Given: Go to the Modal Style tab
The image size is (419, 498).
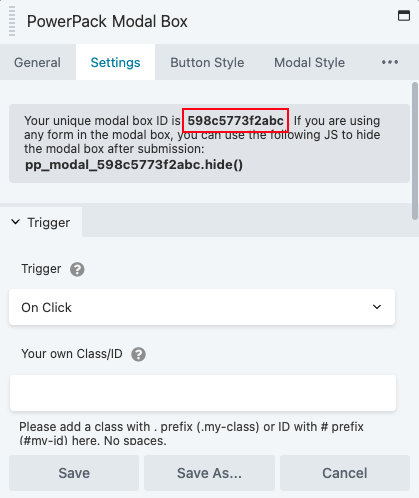Looking at the screenshot, I should pyautogui.click(x=309, y=62).
